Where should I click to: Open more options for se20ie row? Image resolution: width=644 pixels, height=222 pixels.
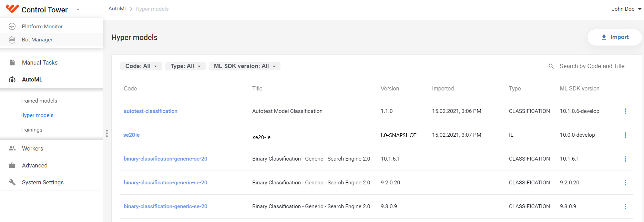[625, 135]
